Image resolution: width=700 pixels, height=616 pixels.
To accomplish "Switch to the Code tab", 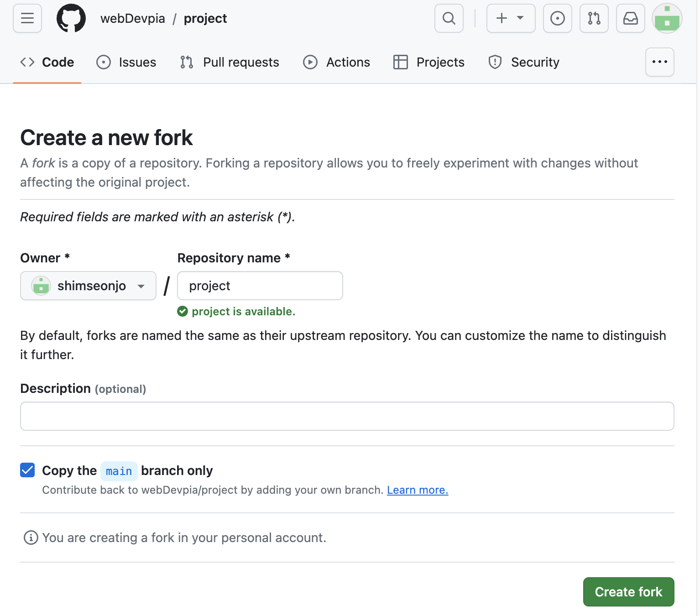I will click(47, 62).
